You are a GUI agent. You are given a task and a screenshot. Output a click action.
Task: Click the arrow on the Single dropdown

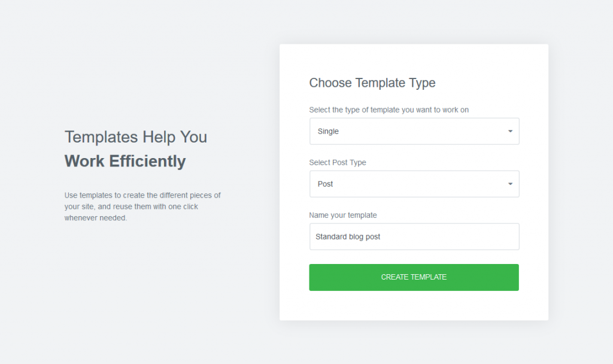tap(510, 131)
